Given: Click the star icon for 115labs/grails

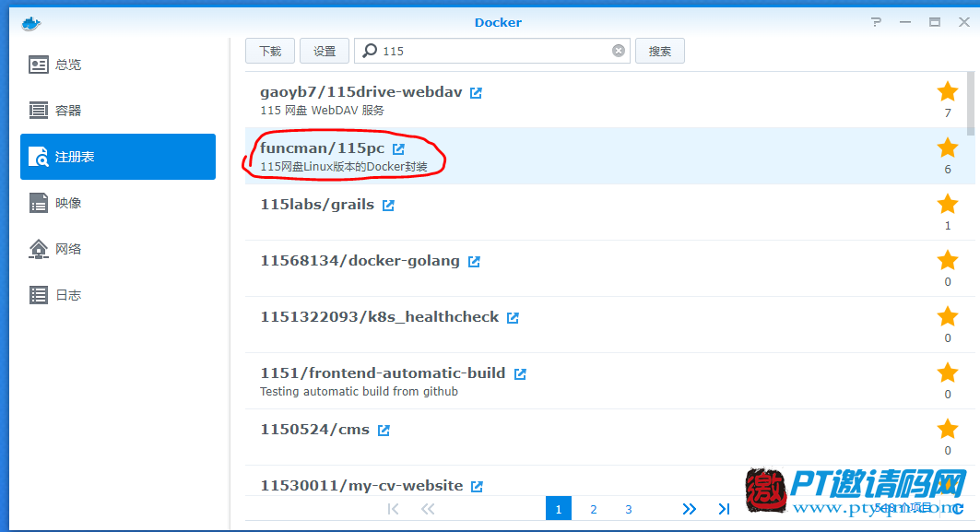Looking at the screenshot, I should (x=948, y=205).
